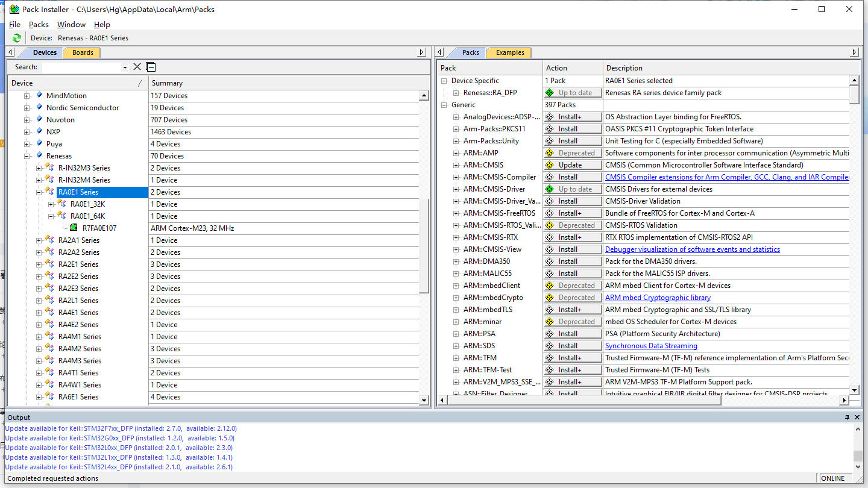Click the RA2A1 Series family icon
Image resolution: width=868 pixels, height=488 pixels.
[49, 240]
